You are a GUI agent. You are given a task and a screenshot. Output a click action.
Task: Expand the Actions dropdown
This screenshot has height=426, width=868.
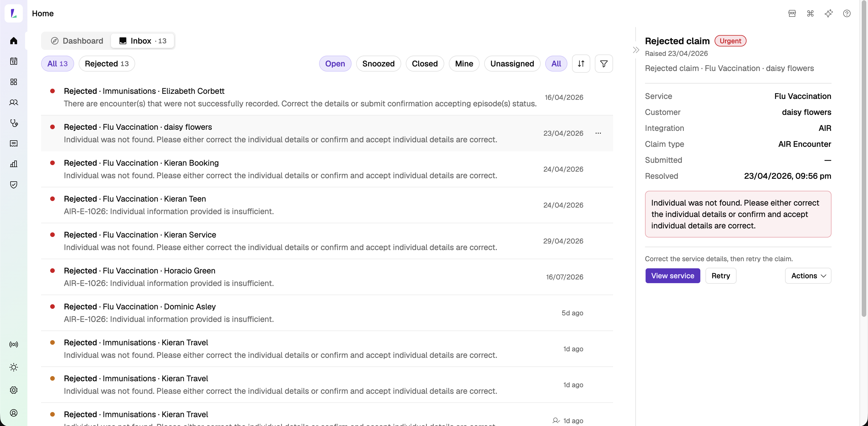click(808, 276)
